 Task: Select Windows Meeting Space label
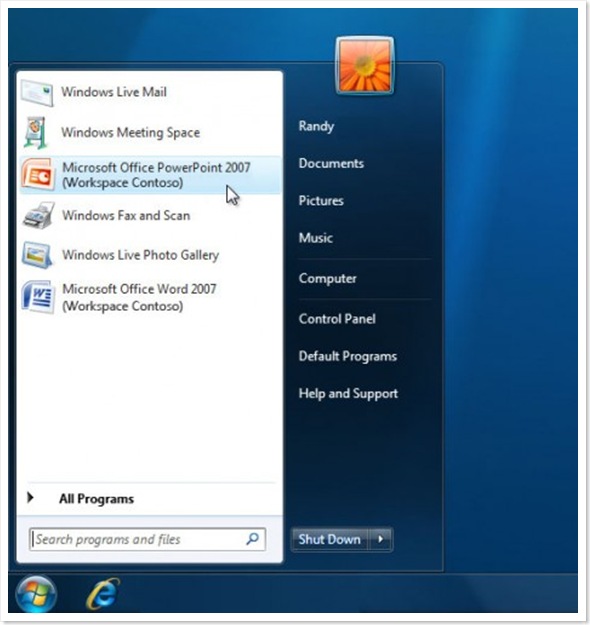click(x=130, y=133)
